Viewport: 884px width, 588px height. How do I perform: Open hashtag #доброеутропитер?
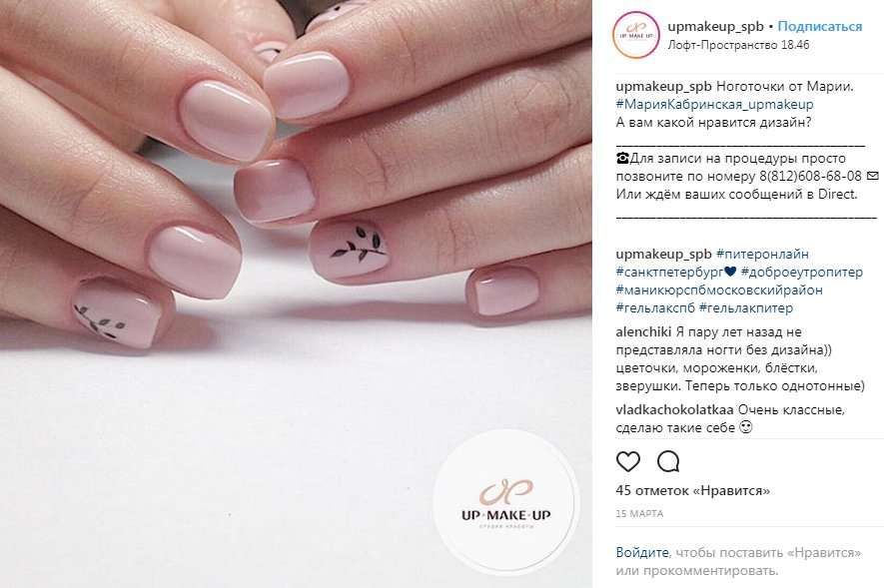[x=802, y=272]
